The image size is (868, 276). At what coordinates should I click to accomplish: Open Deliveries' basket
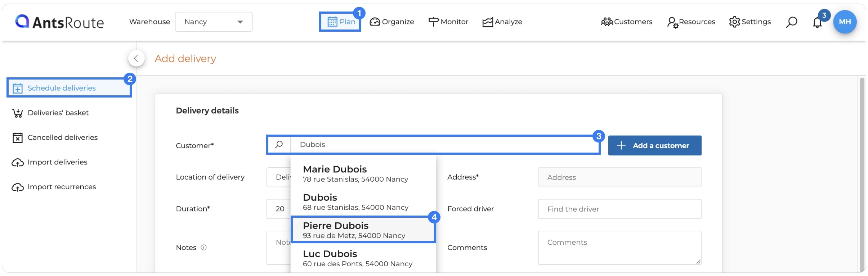[x=50, y=113]
